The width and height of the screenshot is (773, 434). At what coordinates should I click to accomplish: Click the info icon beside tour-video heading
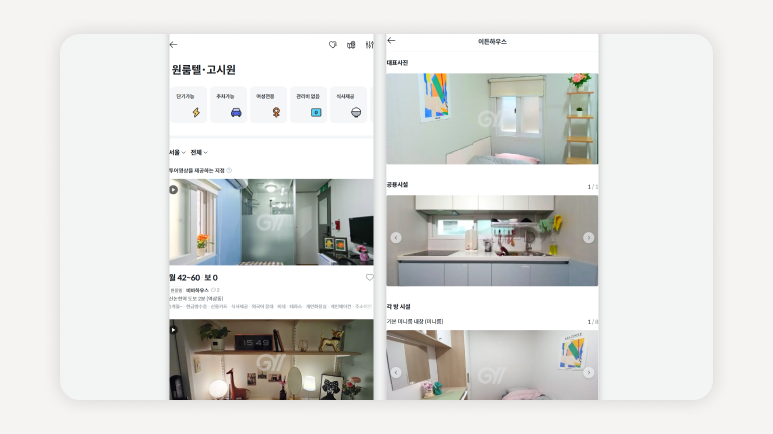pyautogui.click(x=229, y=170)
